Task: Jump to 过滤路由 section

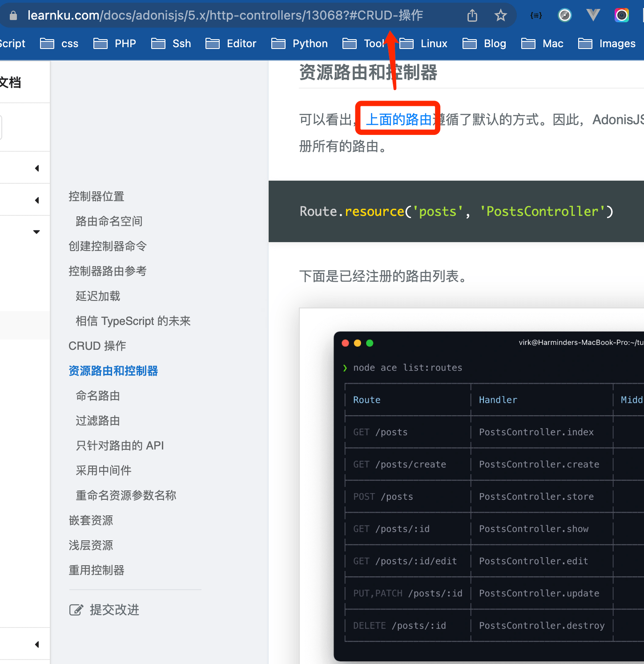Action: pyautogui.click(x=98, y=421)
